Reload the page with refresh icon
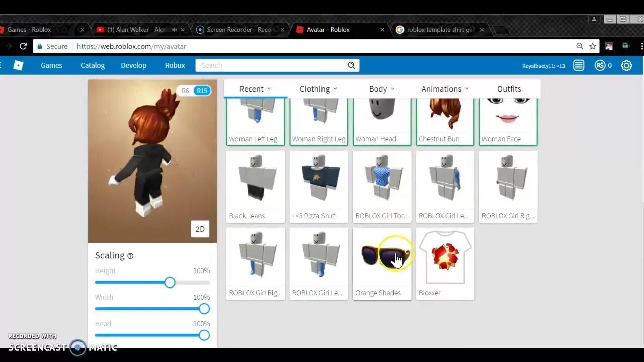 23,46
